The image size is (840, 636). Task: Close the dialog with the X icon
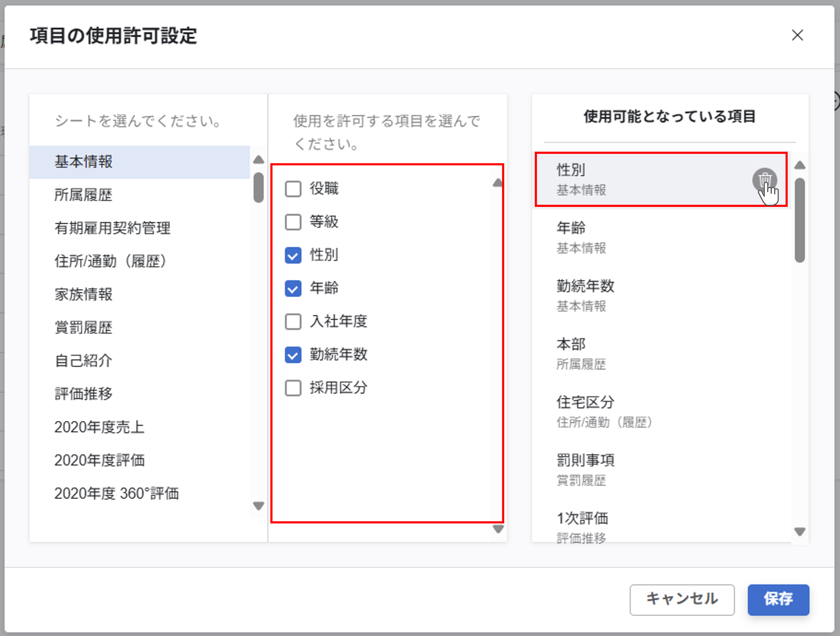(797, 35)
